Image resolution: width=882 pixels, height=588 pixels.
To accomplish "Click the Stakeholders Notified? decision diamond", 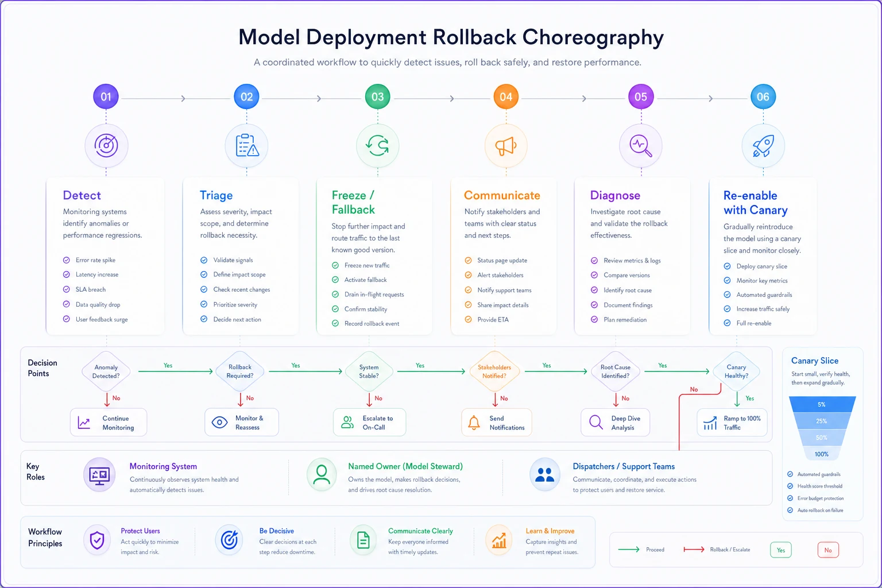I will [x=494, y=372].
